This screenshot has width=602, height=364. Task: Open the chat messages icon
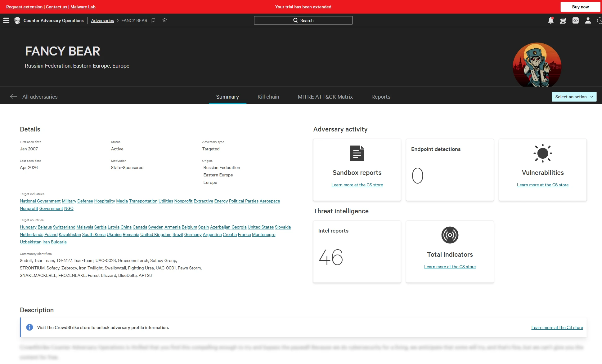click(563, 20)
